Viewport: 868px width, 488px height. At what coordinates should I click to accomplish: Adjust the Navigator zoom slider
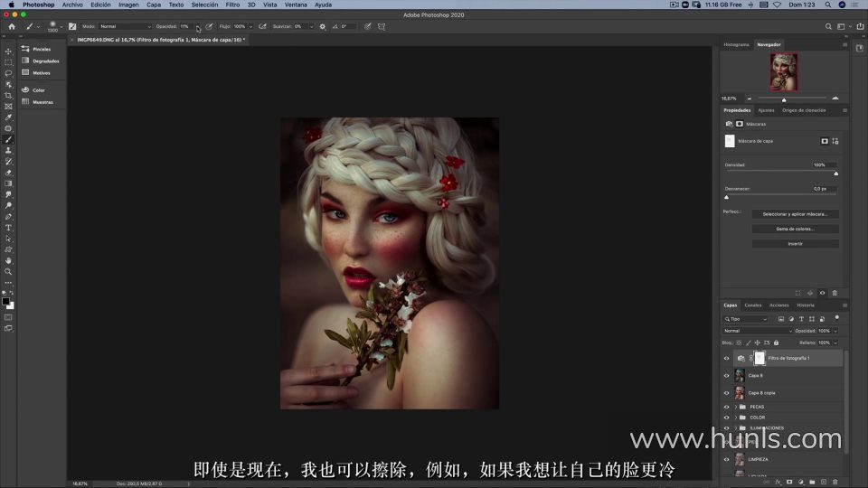pyautogui.click(x=784, y=100)
